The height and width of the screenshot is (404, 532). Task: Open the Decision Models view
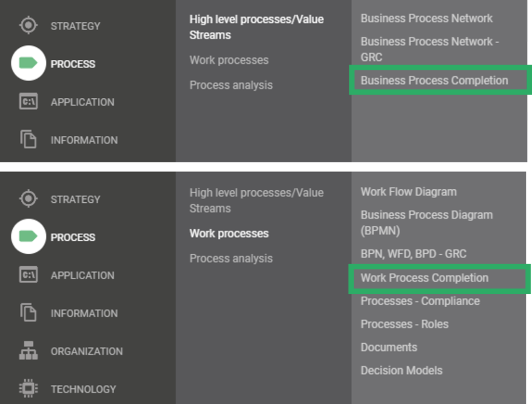coord(401,370)
